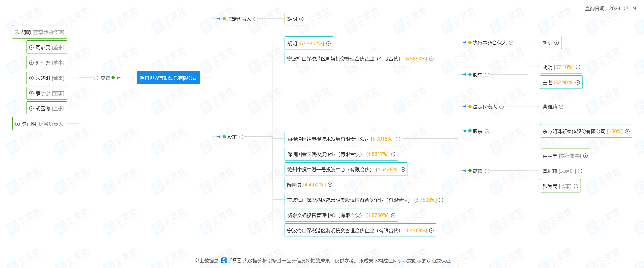Screen dimensions: 644x268
Task: Collapse 股东 branch under 明娱投资 minus icon
Action: [x=487, y=75]
